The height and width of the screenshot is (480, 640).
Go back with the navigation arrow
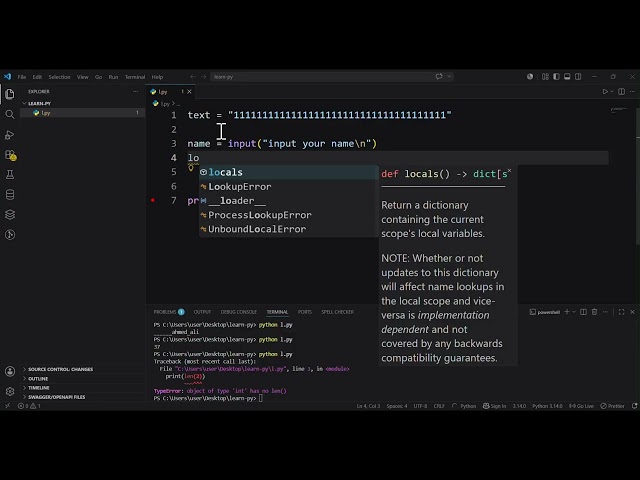[x=192, y=76]
